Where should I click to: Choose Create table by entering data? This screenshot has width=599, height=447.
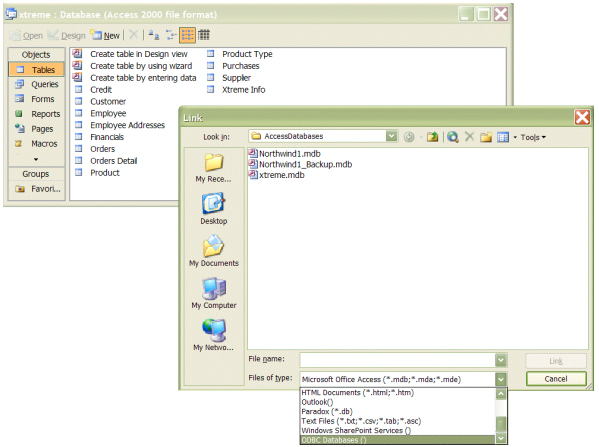point(134,78)
